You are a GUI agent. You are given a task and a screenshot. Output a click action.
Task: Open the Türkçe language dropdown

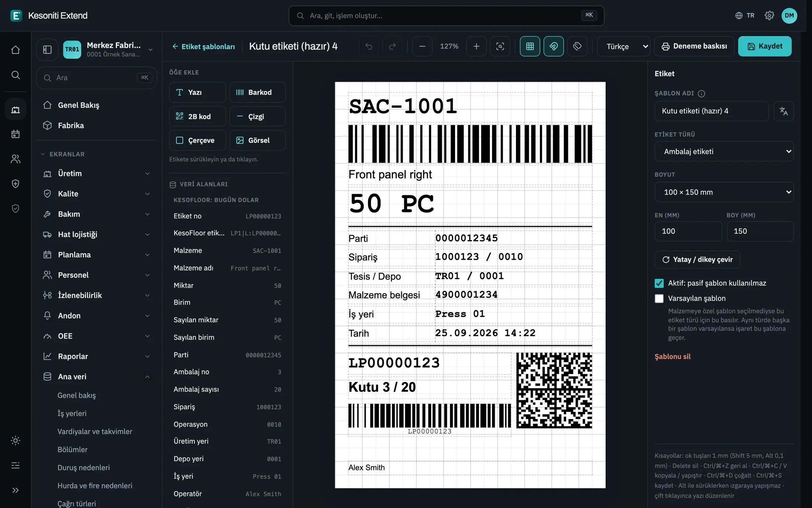pos(624,46)
